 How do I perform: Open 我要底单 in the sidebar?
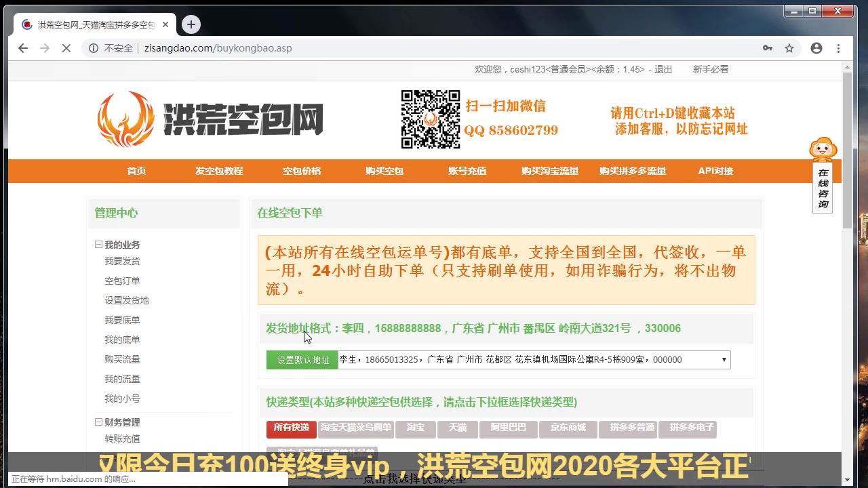pos(122,320)
